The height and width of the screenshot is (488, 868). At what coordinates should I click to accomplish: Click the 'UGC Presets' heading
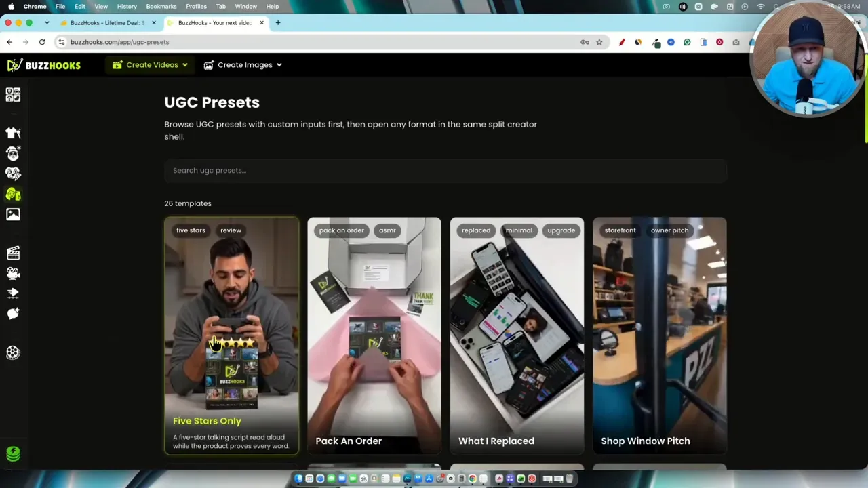coord(212,102)
